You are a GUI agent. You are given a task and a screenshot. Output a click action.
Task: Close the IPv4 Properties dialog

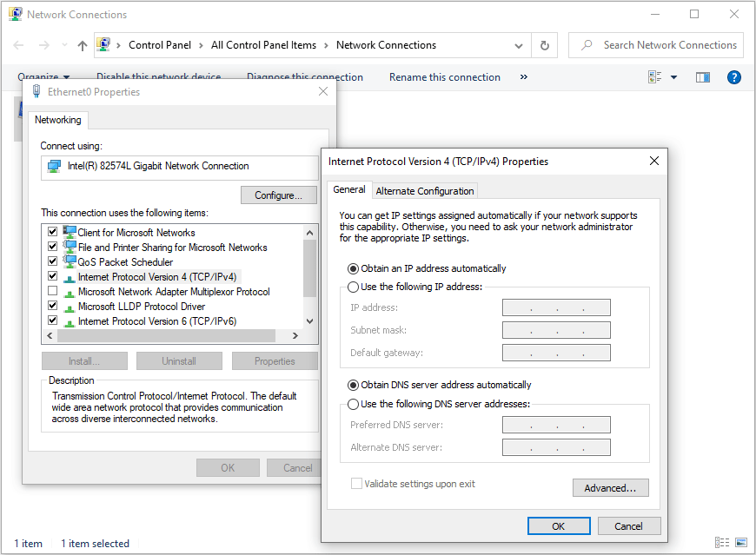[653, 161]
